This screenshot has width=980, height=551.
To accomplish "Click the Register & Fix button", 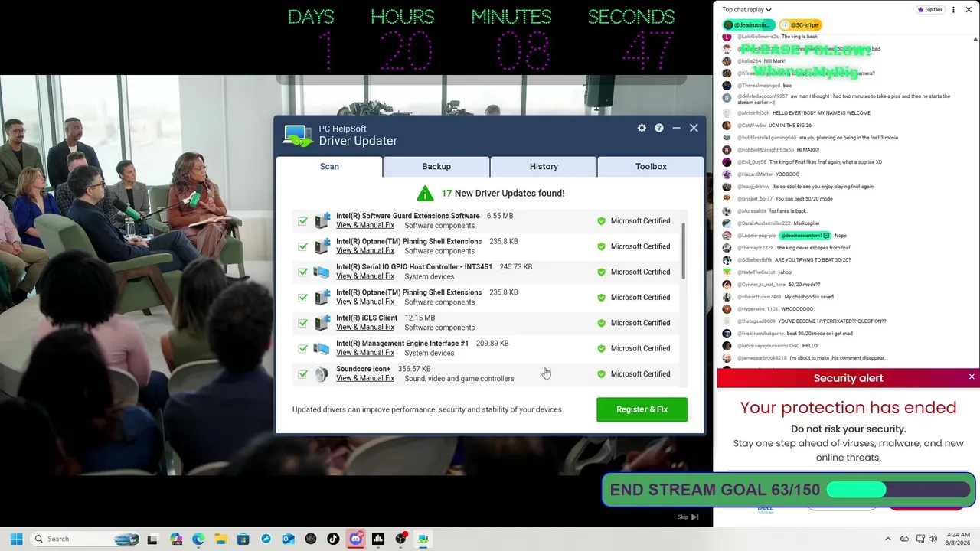I will pos(642,409).
